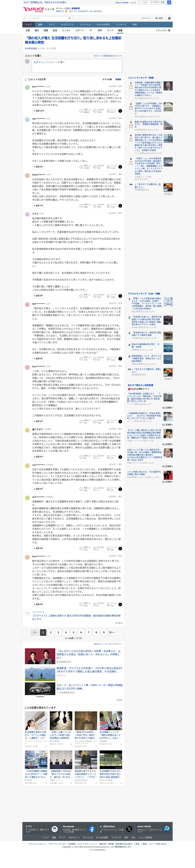The width and height of the screenshot is (195, 868).
Task: Click the ヘルプ link at top right
Action: [133, 2]
